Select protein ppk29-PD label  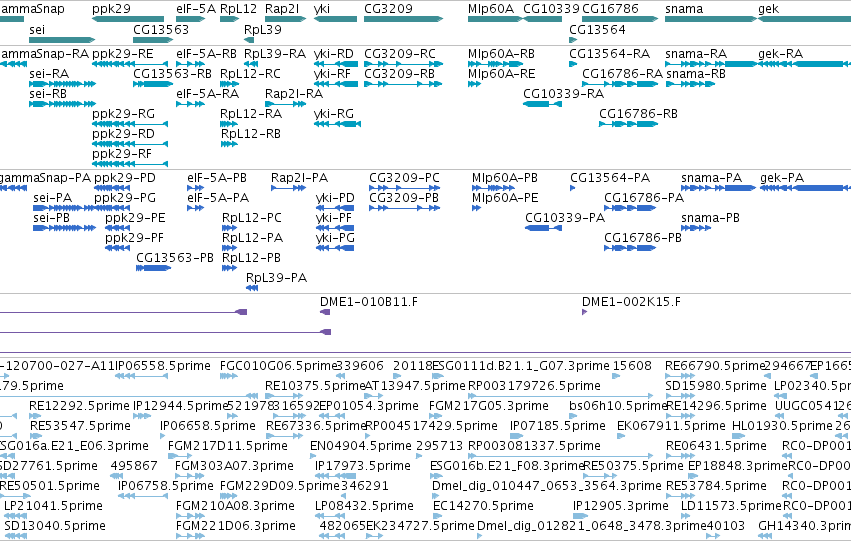(125, 178)
